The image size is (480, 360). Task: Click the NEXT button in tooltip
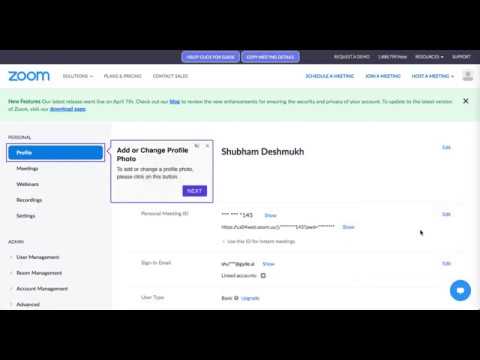coord(195,191)
